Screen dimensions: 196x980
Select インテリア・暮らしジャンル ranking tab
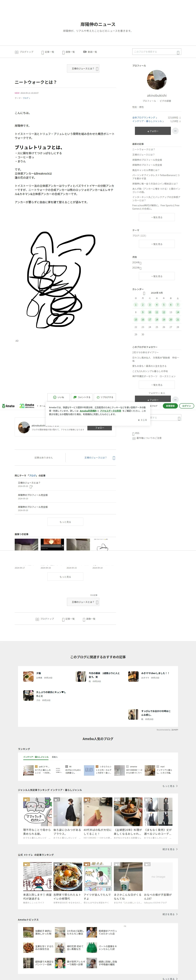36,757
